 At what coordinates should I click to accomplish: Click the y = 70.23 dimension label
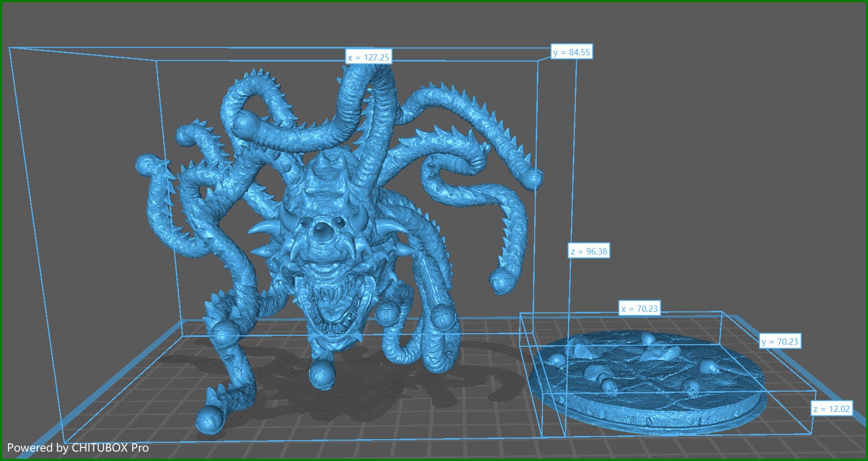coord(780,342)
